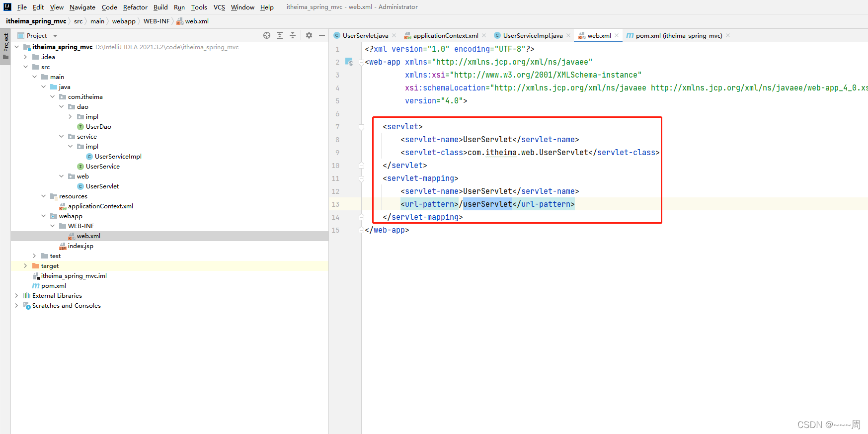Toggle fold marker at line 14
This screenshot has height=434, width=868.
click(362, 217)
